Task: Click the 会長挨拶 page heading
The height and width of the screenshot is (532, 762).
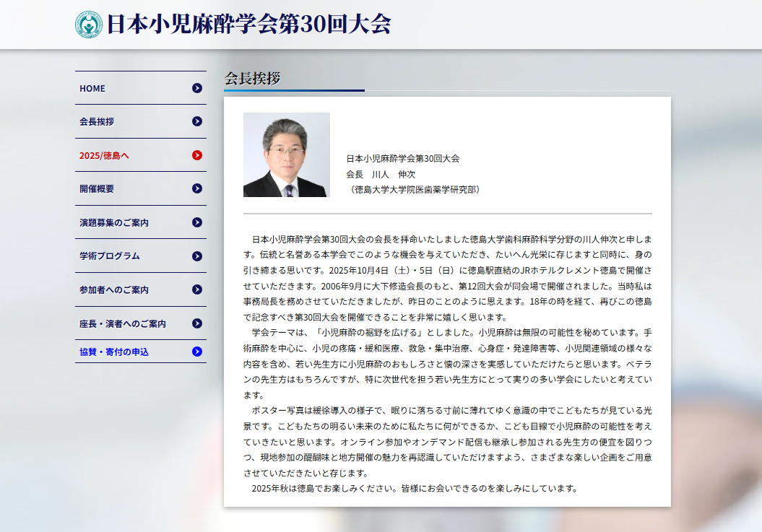Action: [252, 78]
